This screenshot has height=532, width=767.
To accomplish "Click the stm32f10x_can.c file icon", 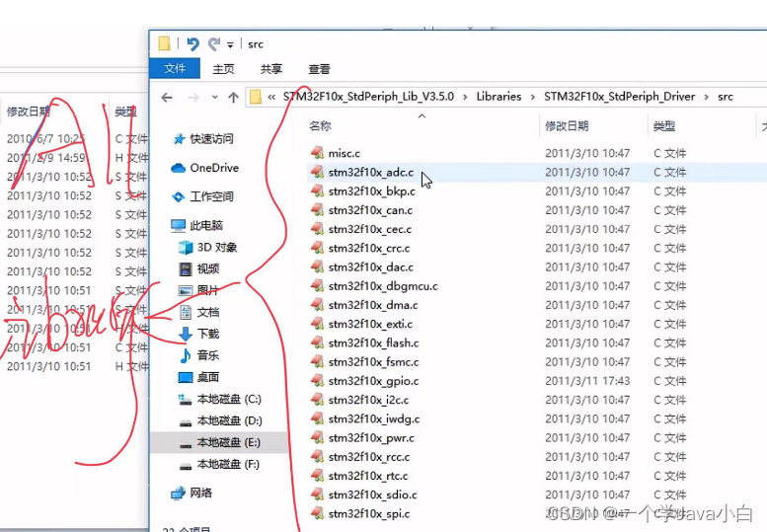I will [317, 210].
